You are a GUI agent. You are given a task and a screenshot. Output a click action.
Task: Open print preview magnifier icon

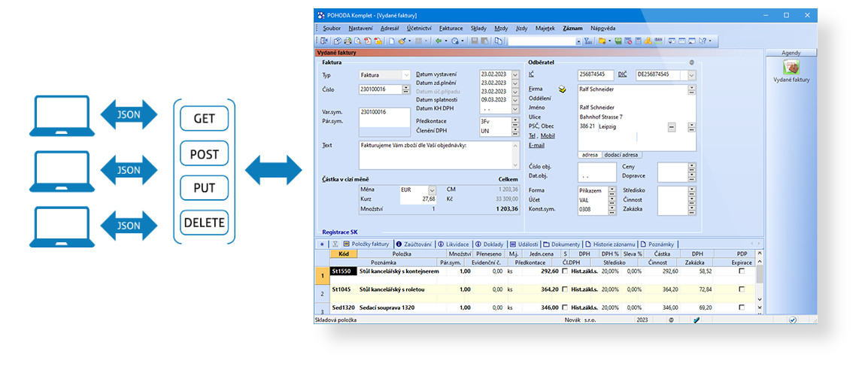(358, 41)
